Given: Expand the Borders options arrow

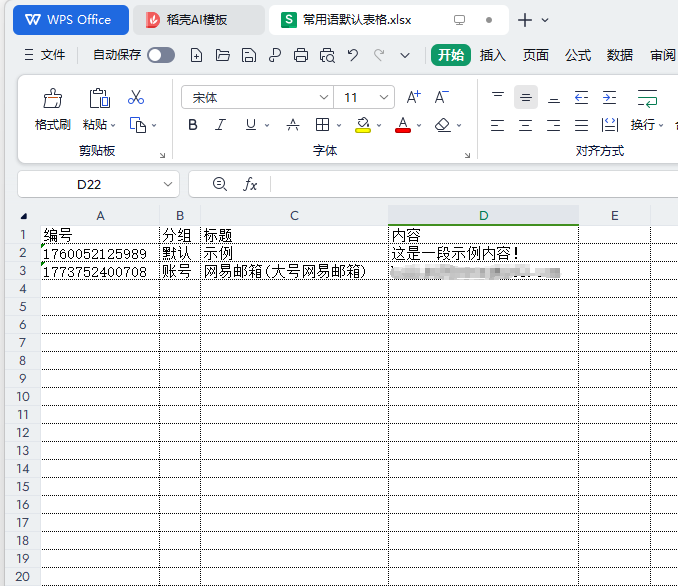Looking at the screenshot, I should 339,125.
